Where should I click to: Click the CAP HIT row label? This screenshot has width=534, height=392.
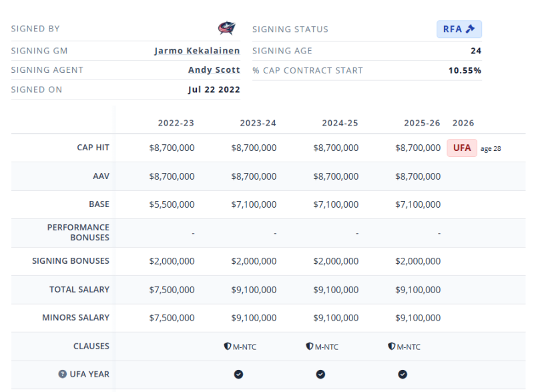coord(93,148)
